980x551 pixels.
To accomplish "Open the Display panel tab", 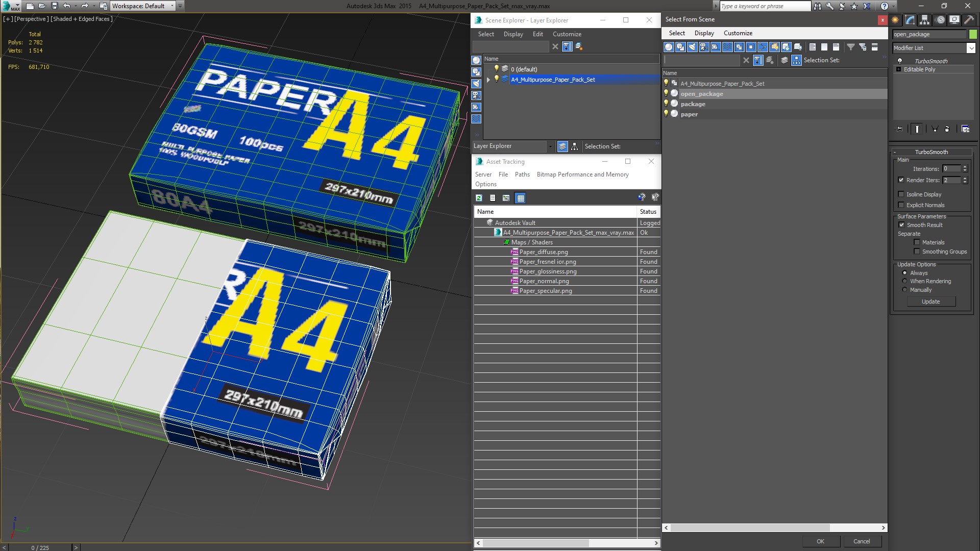I will 954,20.
